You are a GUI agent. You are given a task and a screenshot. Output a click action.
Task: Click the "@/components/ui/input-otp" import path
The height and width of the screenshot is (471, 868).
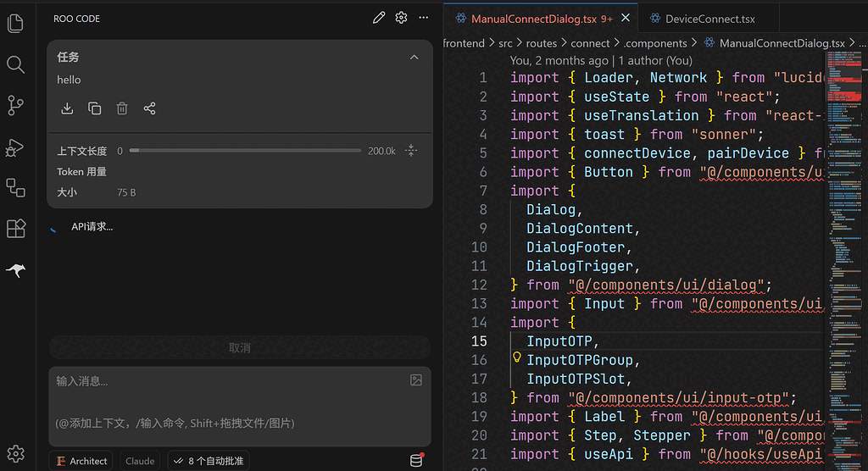coord(678,398)
